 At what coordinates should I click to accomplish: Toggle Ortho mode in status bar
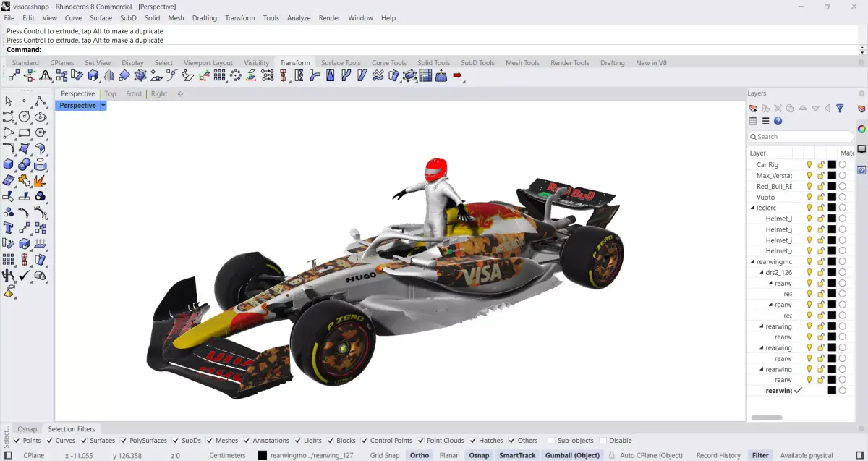420,455
